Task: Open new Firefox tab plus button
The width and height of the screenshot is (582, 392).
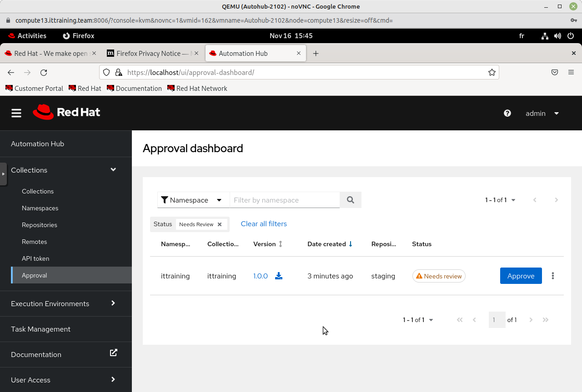Action: pos(316,54)
